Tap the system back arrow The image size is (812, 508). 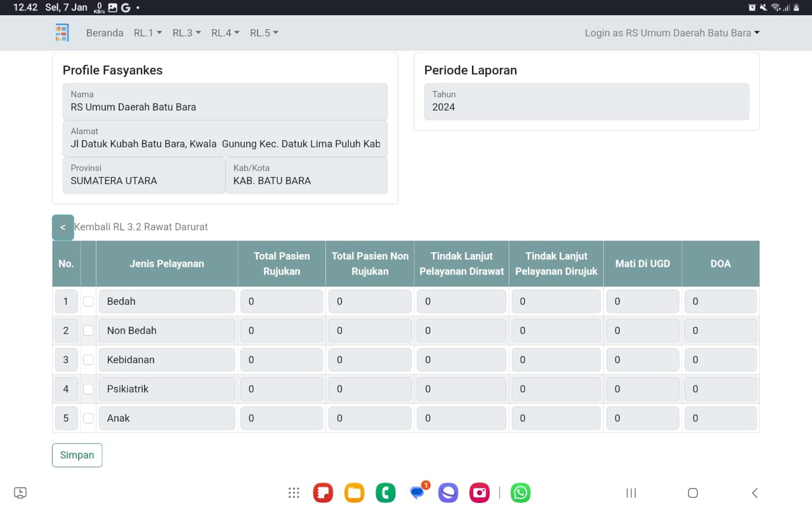coord(754,493)
